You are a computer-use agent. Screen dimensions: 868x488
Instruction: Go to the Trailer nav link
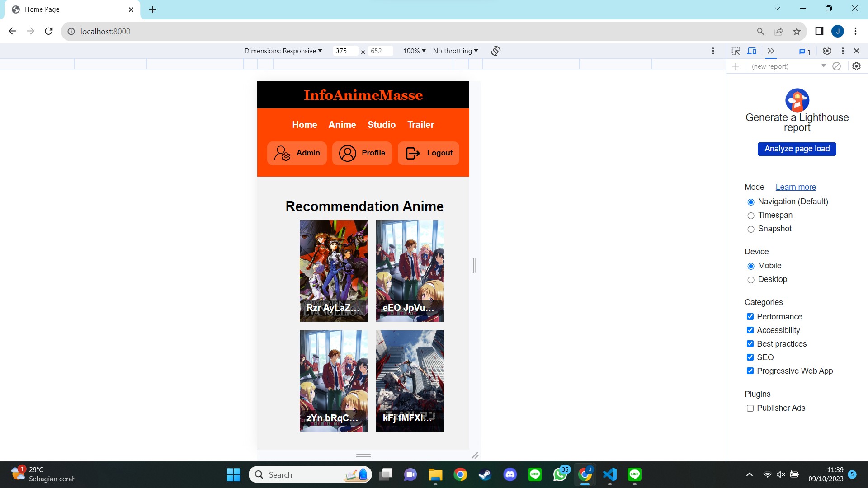[x=420, y=125]
